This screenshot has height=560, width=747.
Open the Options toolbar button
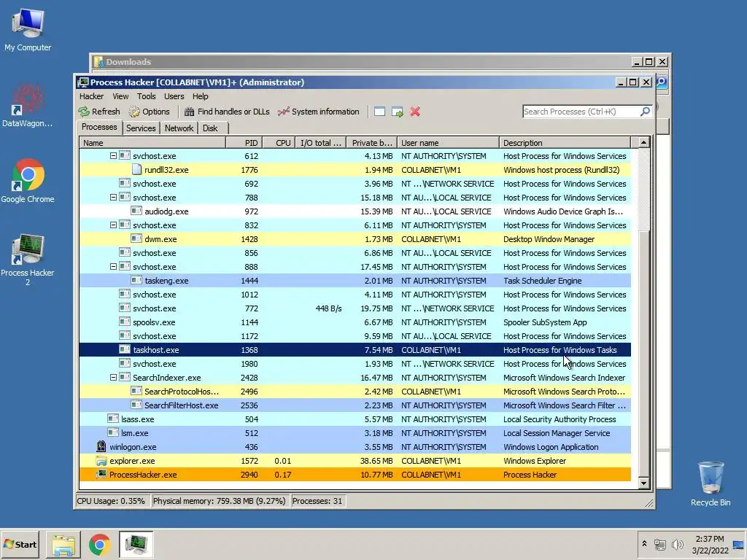[x=149, y=112]
